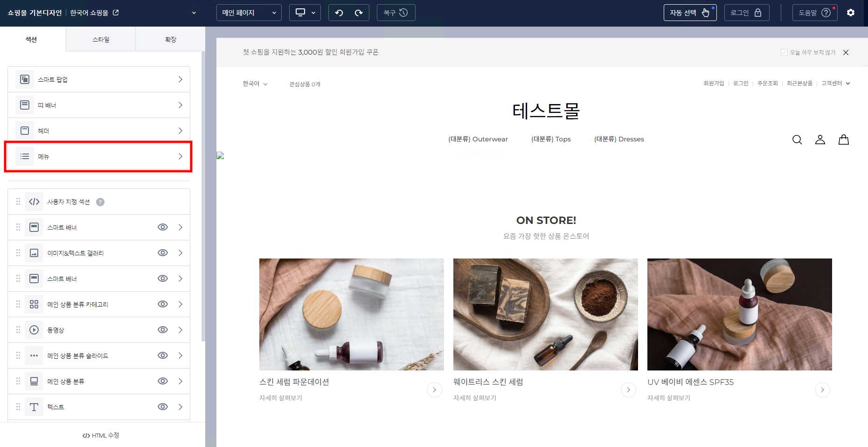Click the 메뉴 list icon
The image size is (868, 447).
coord(25,156)
